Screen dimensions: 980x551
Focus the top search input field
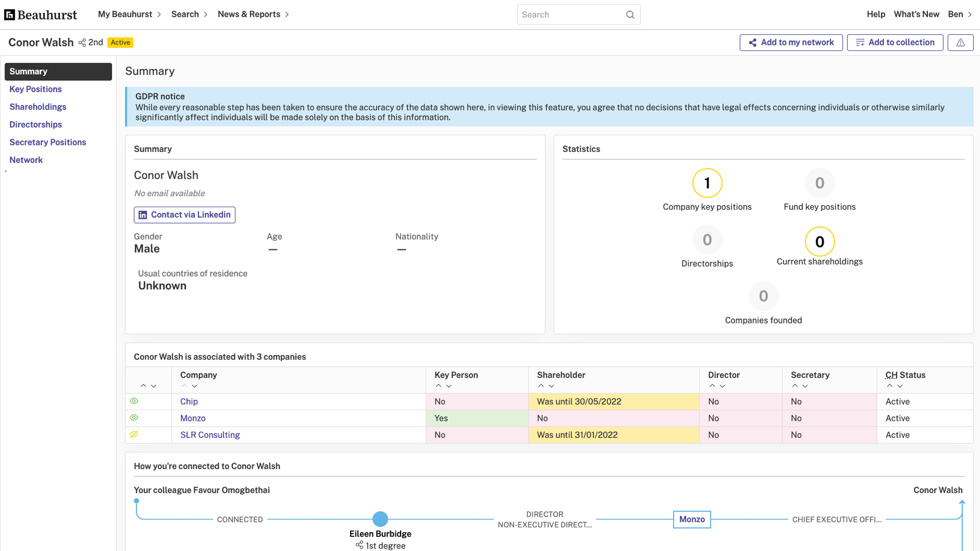tap(578, 15)
